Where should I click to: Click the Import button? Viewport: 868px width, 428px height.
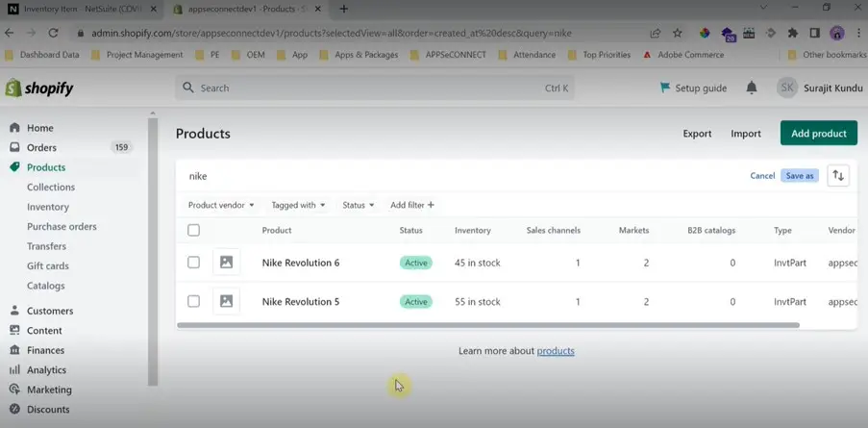pos(746,134)
